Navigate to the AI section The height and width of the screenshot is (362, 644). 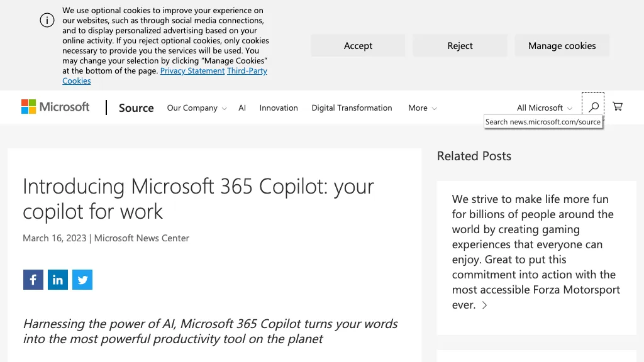tap(242, 107)
